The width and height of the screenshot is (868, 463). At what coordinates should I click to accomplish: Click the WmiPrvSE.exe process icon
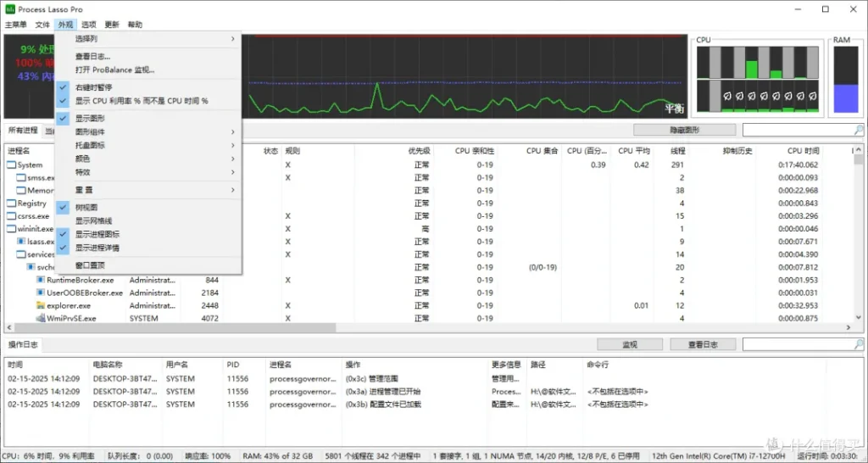point(41,318)
